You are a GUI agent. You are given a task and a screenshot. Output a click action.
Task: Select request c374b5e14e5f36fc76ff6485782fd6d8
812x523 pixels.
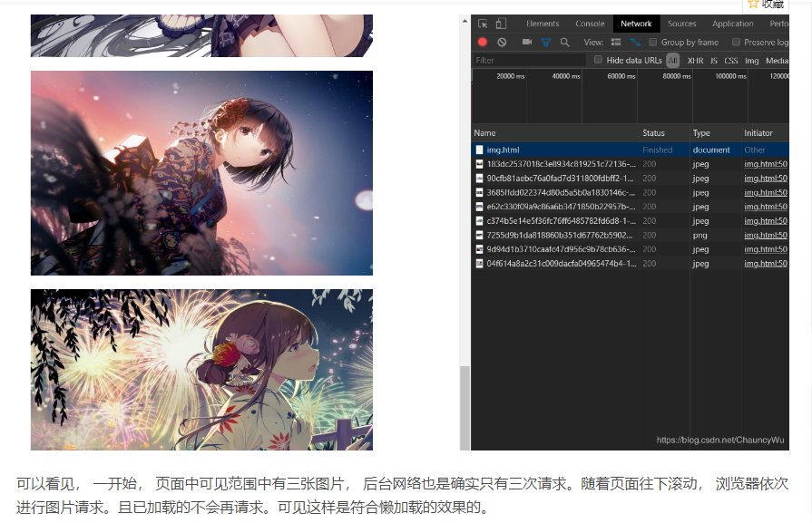(x=631, y=221)
